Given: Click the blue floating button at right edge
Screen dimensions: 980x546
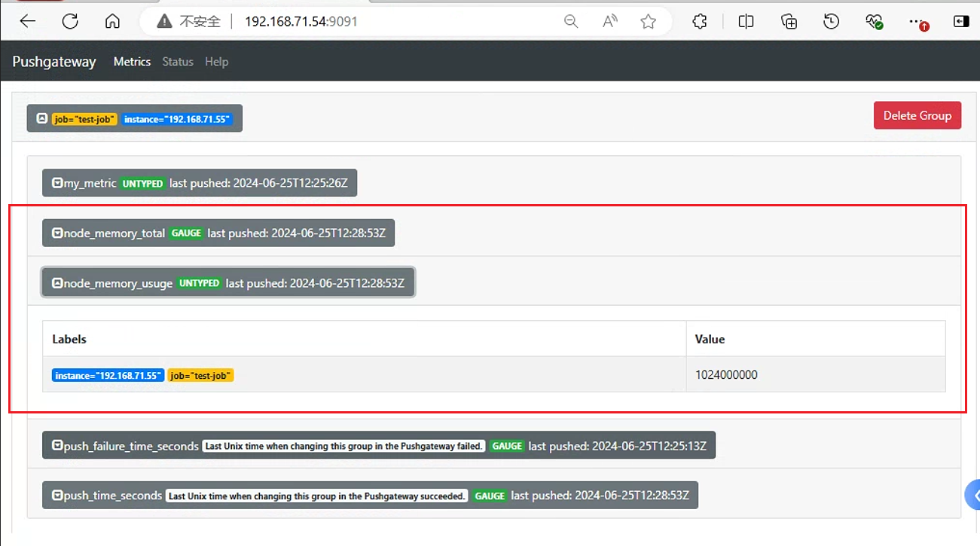Looking at the screenshot, I should pos(972,495).
